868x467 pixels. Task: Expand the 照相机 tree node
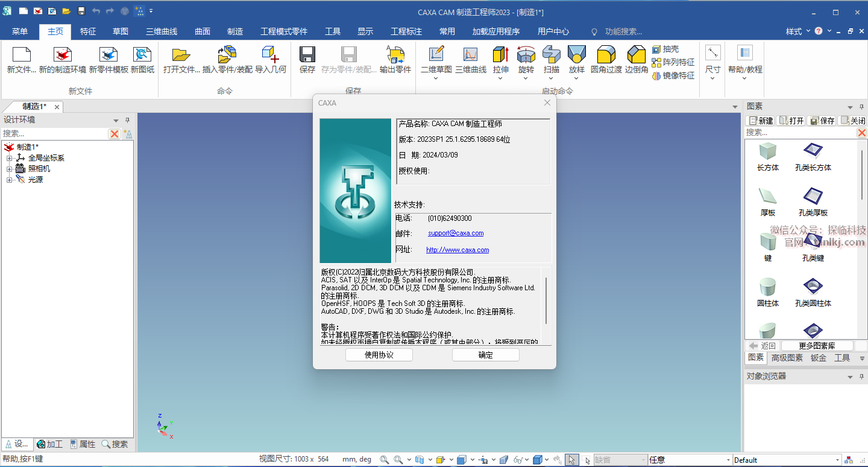point(9,169)
